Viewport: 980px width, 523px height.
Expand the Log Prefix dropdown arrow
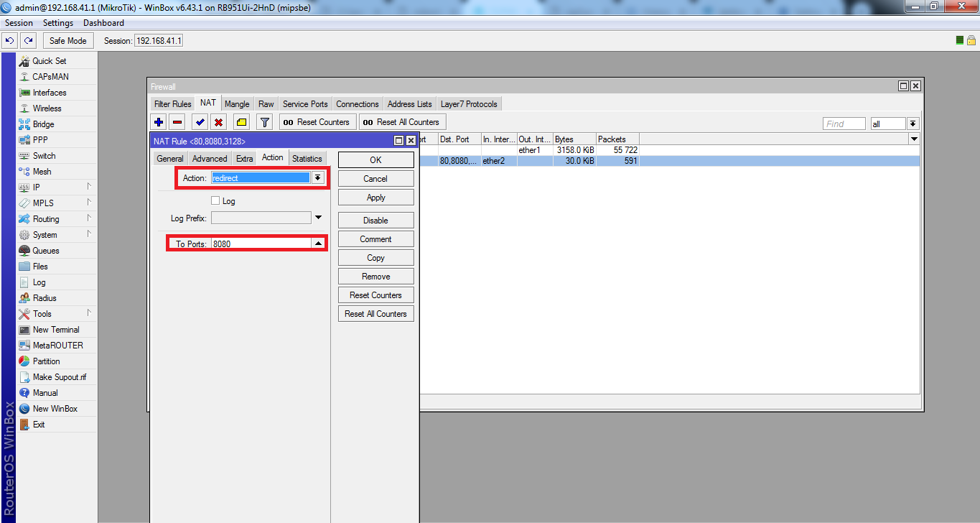319,218
